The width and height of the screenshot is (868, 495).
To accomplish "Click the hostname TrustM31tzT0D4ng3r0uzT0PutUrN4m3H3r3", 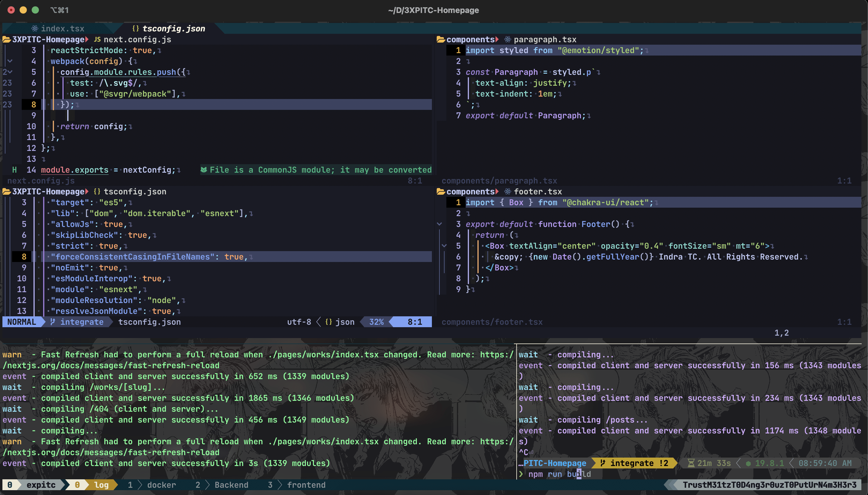I will coord(769,485).
